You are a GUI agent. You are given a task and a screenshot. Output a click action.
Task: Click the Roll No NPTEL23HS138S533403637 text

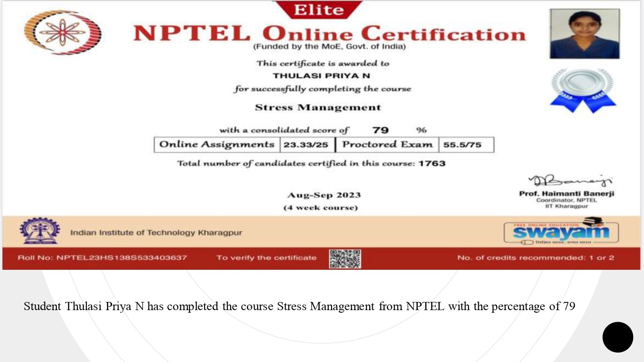tap(102, 258)
